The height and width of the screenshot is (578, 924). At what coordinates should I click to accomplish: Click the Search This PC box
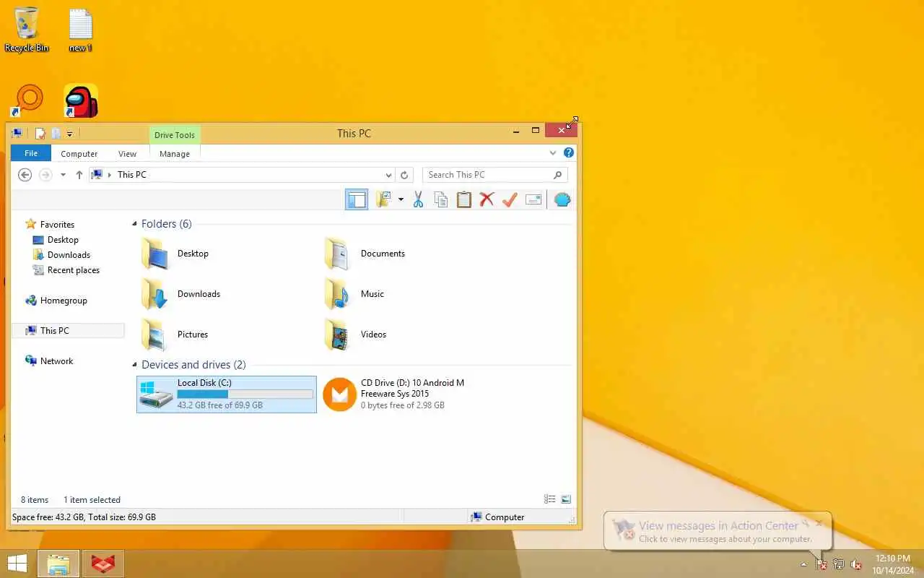(x=494, y=175)
